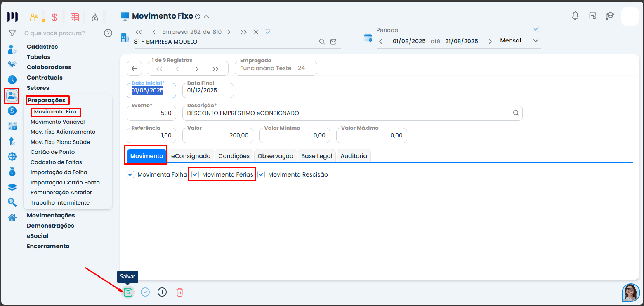Image resolution: width=644 pixels, height=306 pixels.
Task: Open Movimento Variável in the sidebar
Action: (x=57, y=122)
